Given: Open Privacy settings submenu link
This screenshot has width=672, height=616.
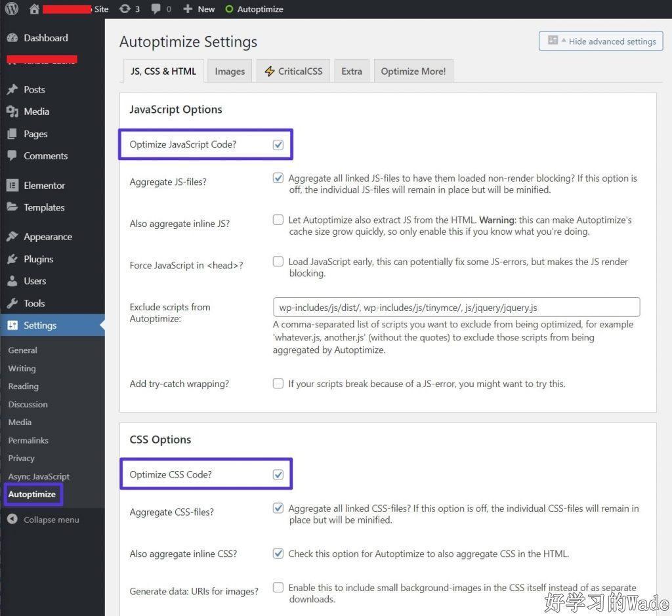Looking at the screenshot, I should (x=22, y=459).
